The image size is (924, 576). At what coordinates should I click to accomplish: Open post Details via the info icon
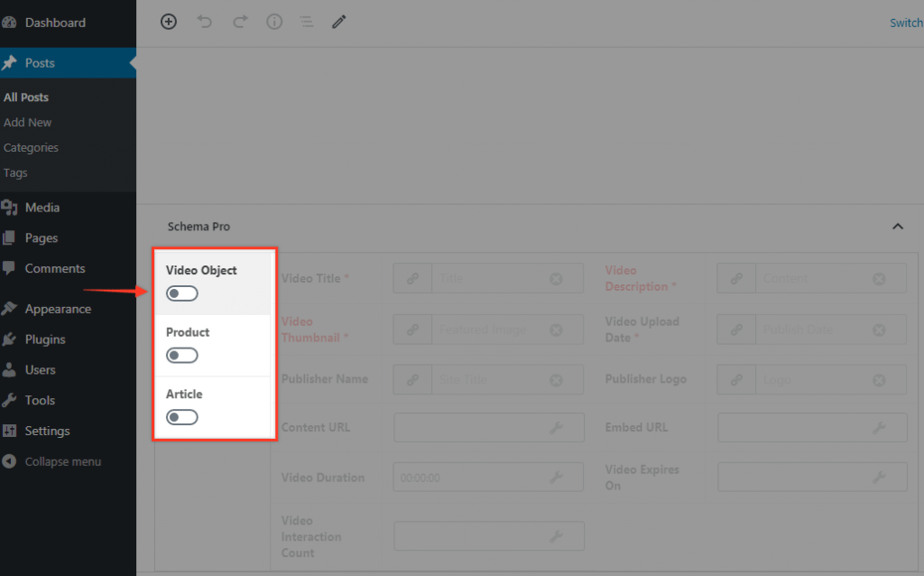(274, 21)
